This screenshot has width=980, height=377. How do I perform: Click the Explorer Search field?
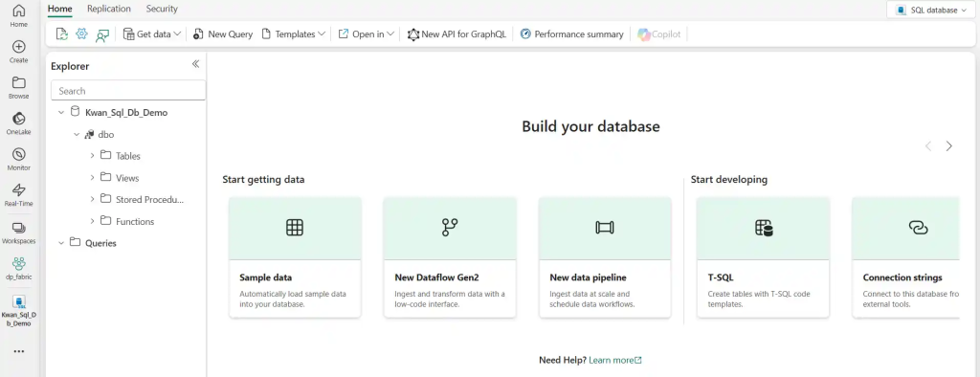128,91
